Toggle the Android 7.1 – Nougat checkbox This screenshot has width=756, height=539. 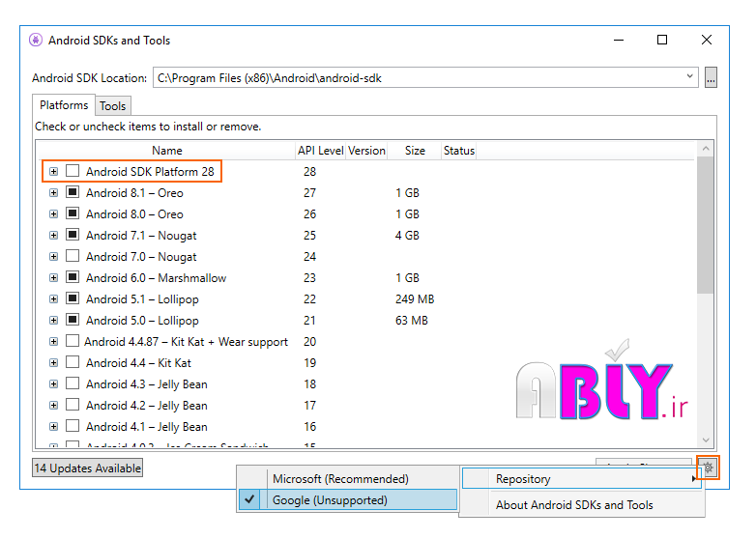pos(73,235)
